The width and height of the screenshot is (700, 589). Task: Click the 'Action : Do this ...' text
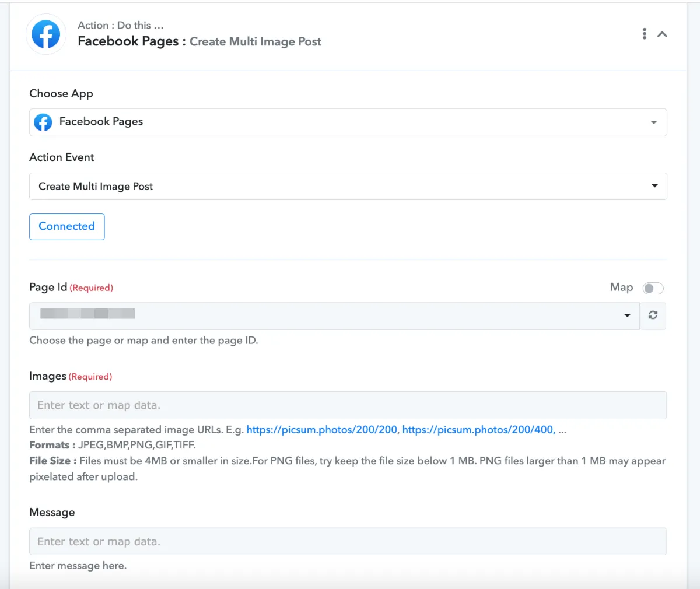(x=121, y=25)
